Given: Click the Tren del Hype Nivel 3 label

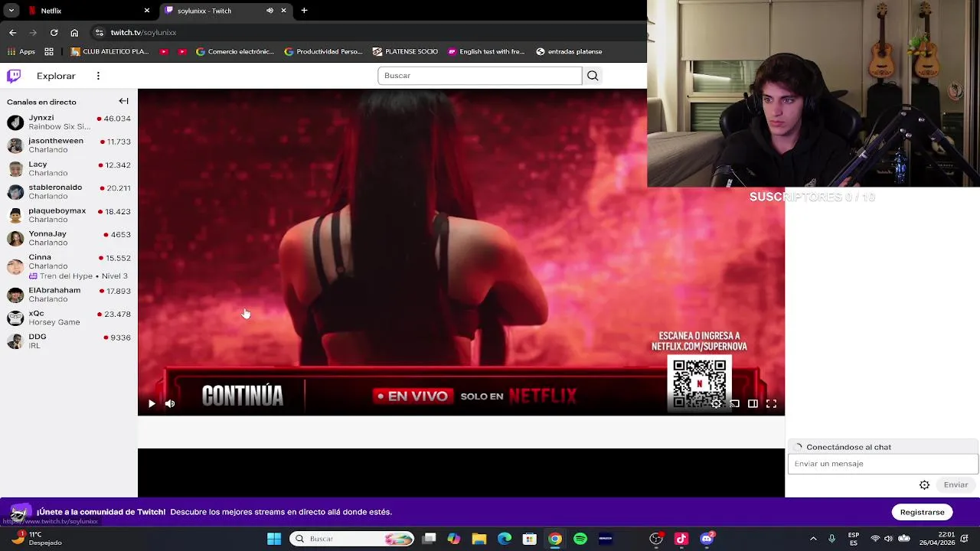Looking at the screenshot, I should 78,276.
